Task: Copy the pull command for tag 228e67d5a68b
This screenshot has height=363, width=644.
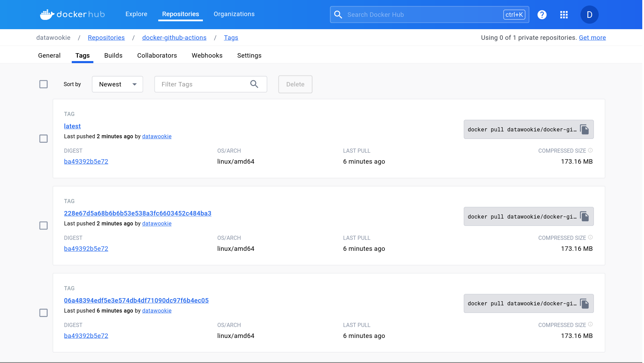Action: [584, 216]
